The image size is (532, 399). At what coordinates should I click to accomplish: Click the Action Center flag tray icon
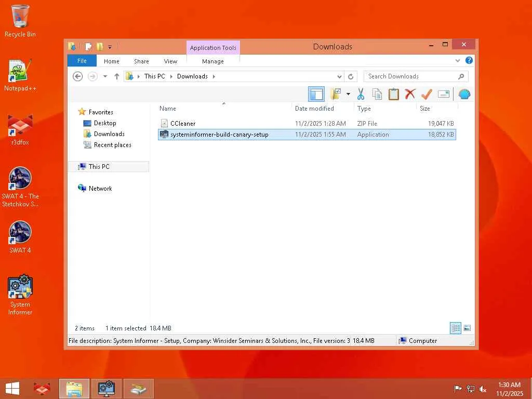tap(458, 389)
